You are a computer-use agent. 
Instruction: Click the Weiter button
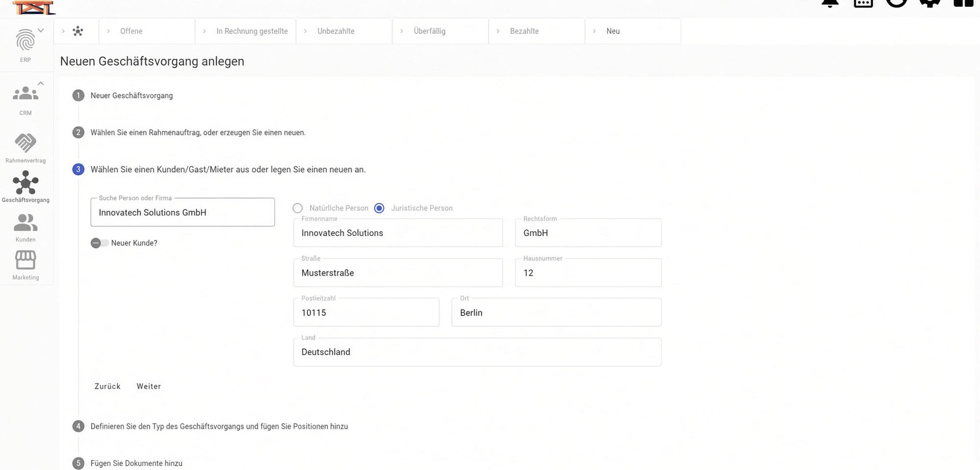click(x=149, y=386)
